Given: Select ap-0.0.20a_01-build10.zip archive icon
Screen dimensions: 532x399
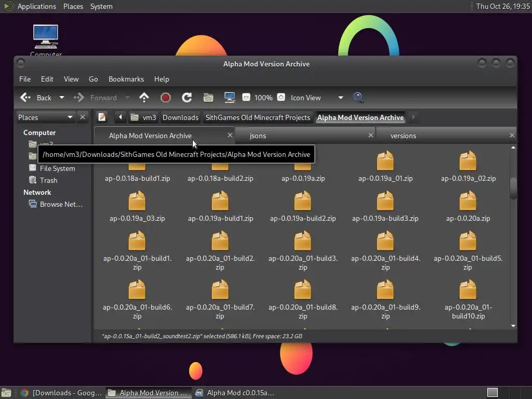Looking at the screenshot, I should click(x=468, y=289).
